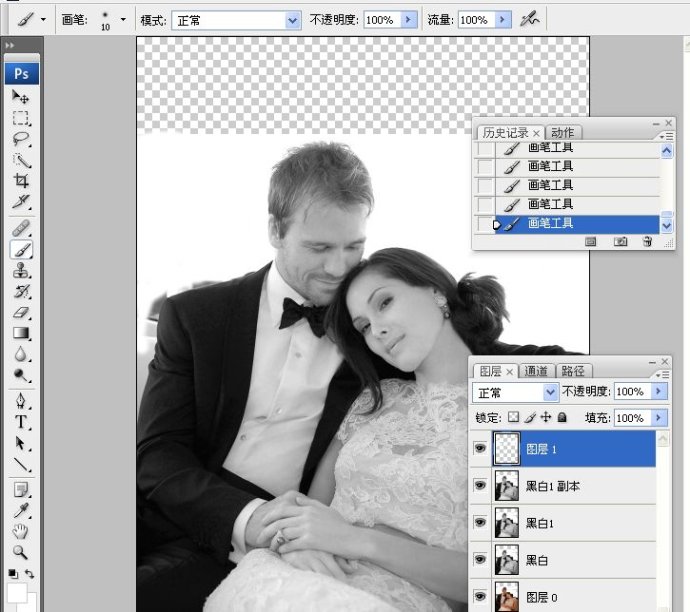The image size is (690, 612).
Task: Click History panel scroll down arrow
Action: coord(667,226)
